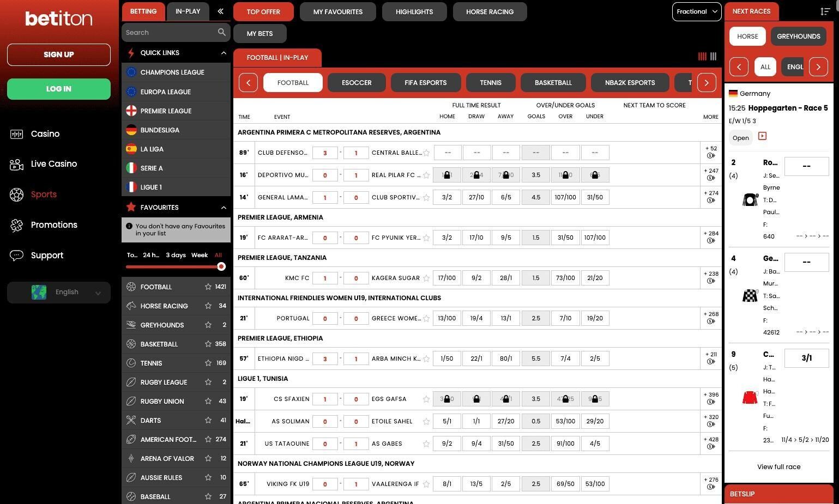Star the Viking FK U19 match
The height and width of the screenshot is (504, 839).
tap(426, 484)
